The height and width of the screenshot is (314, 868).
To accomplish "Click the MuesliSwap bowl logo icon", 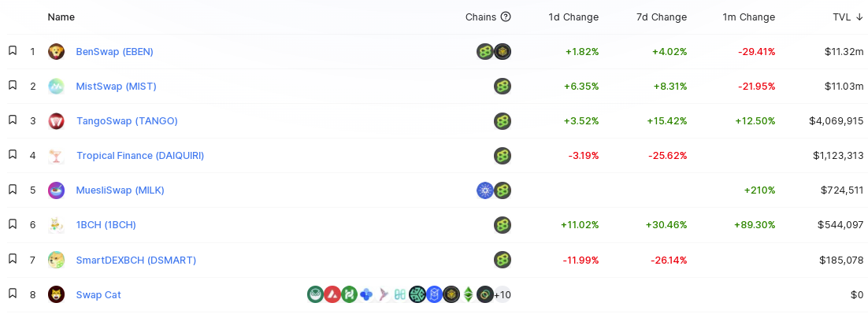I will (x=56, y=190).
